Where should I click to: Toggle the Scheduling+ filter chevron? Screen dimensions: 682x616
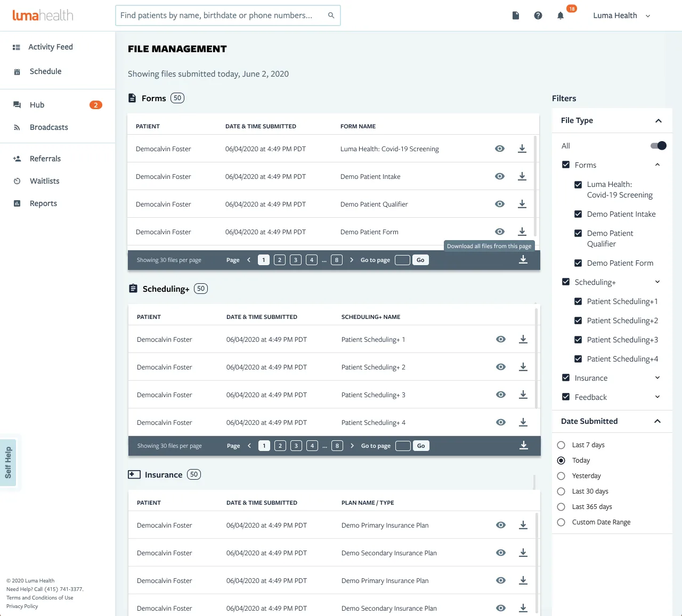[657, 282]
